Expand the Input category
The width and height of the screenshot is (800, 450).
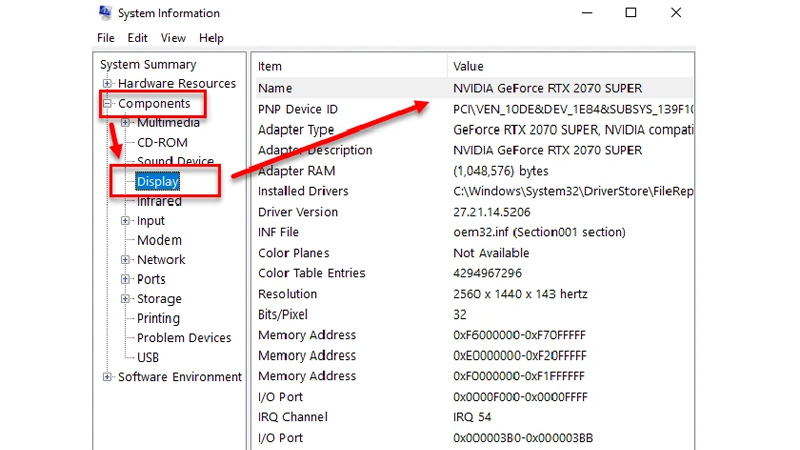click(126, 221)
